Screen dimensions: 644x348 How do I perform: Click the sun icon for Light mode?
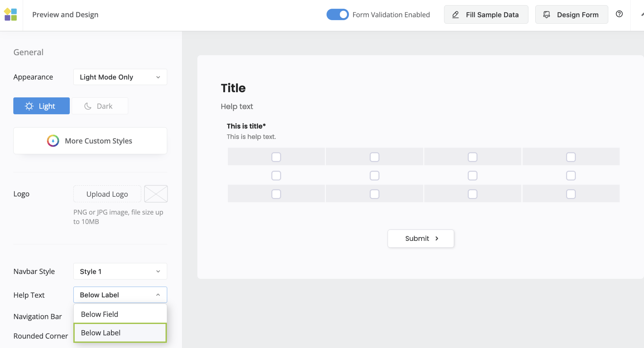coord(29,106)
